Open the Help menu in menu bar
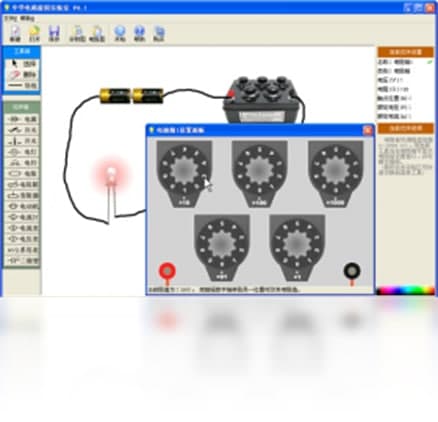The height and width of the screenshot is (422, 438). tap(27, 19)
